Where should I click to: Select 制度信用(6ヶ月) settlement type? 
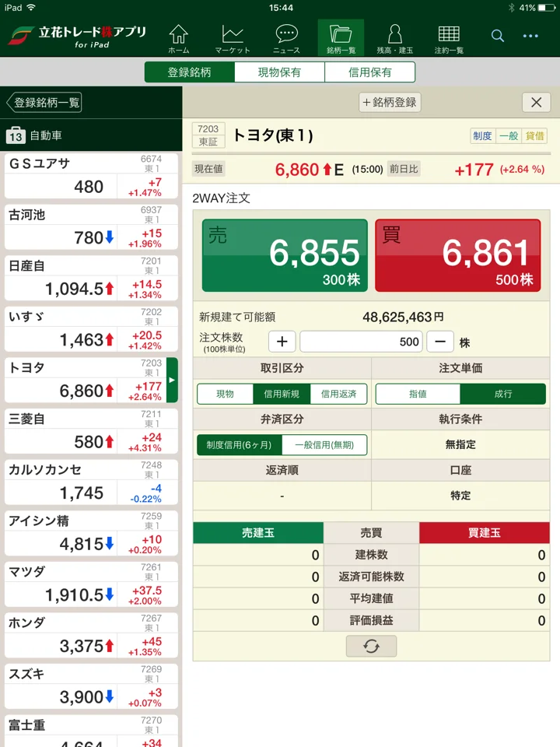(239, 445)
